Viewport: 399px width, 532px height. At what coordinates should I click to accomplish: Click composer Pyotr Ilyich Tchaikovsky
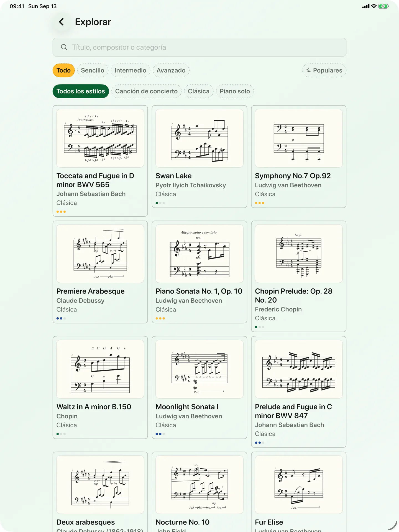pos(191,185)
